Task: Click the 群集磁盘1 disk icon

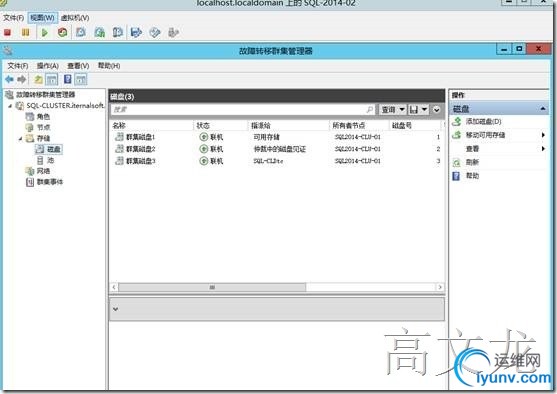Action: pos(119,137)
